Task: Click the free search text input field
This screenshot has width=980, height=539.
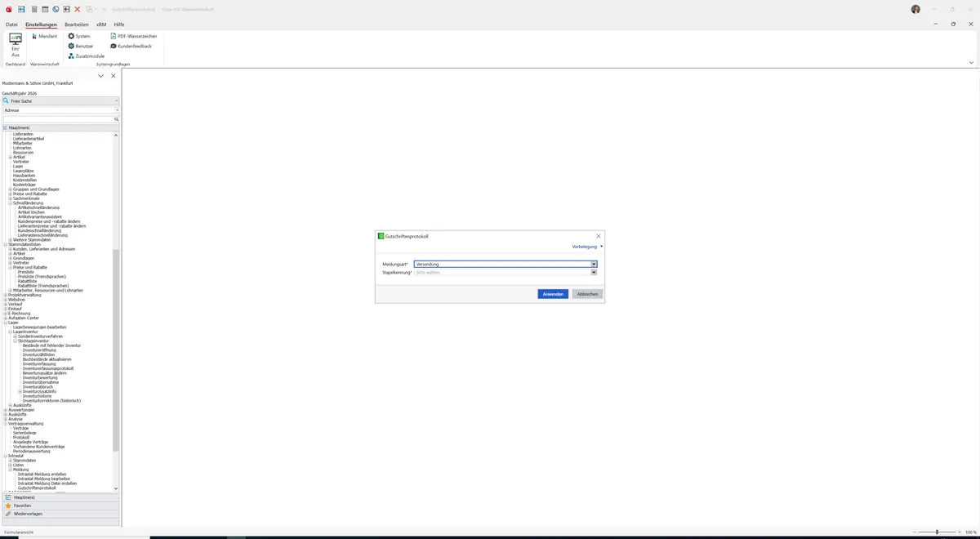Action: coord(58,119)
